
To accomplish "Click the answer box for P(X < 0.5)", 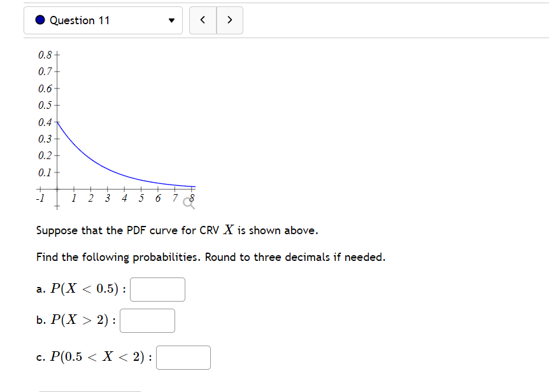I will pyautogui.click(x=157, y=289).
